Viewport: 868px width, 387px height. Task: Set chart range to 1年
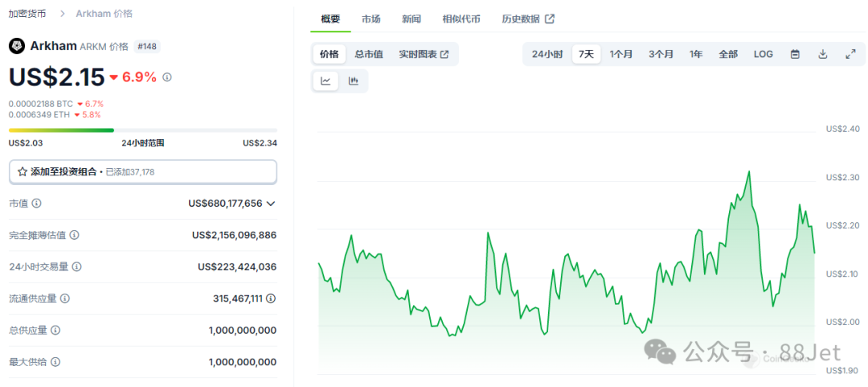click(696, 55)
